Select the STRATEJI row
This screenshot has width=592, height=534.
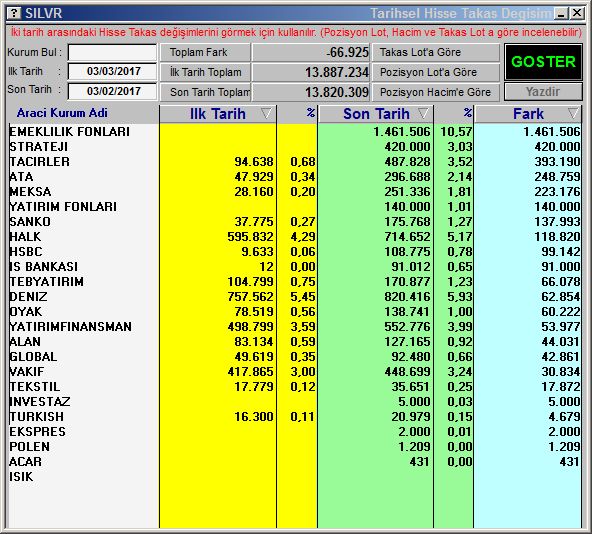(294, 147)
